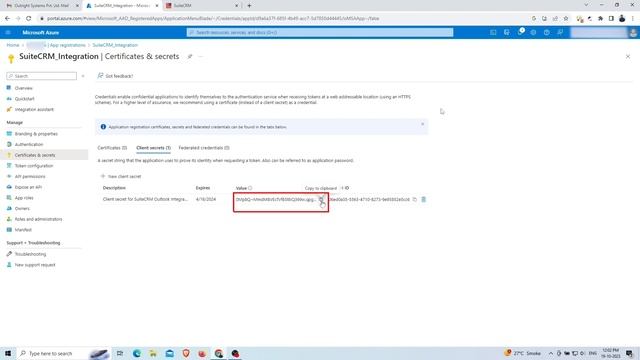Open Directories and subscriptions filter icon
Screen dimensions: 640x360
point(507,32)
